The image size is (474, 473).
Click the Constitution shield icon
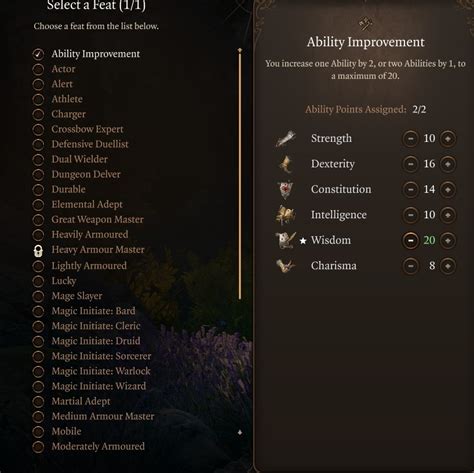285,189
